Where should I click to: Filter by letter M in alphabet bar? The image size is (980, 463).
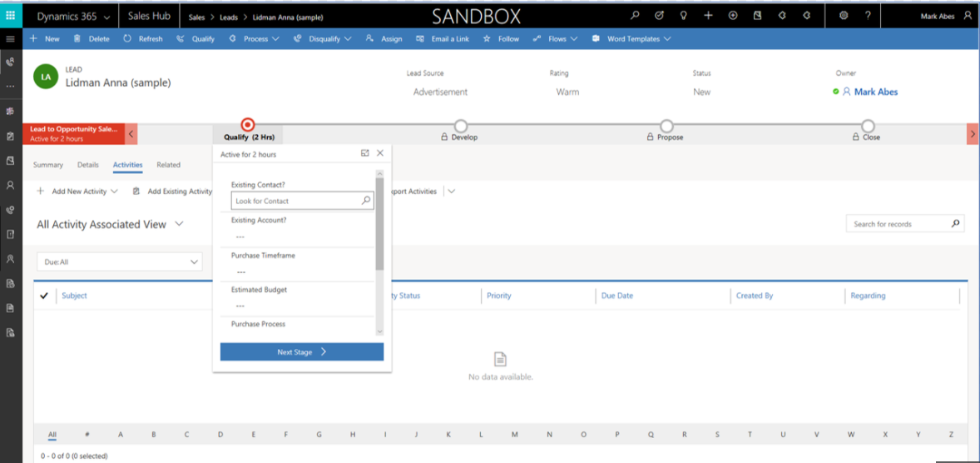[514, 434]
